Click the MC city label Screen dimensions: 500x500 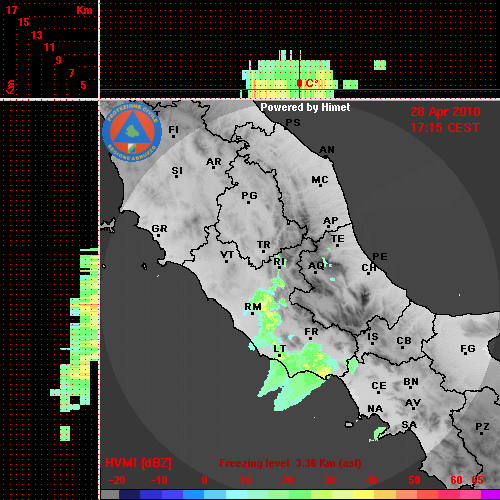[320, 180]
